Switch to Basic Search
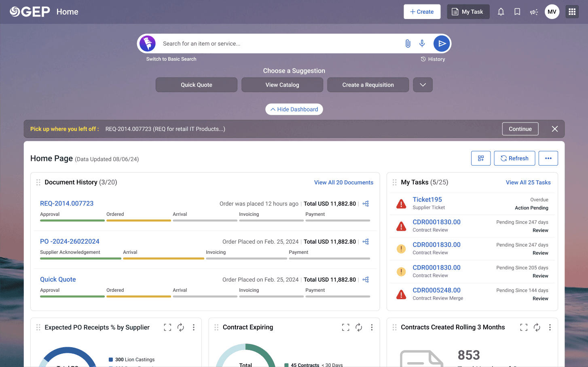 (x=171, y=59)
